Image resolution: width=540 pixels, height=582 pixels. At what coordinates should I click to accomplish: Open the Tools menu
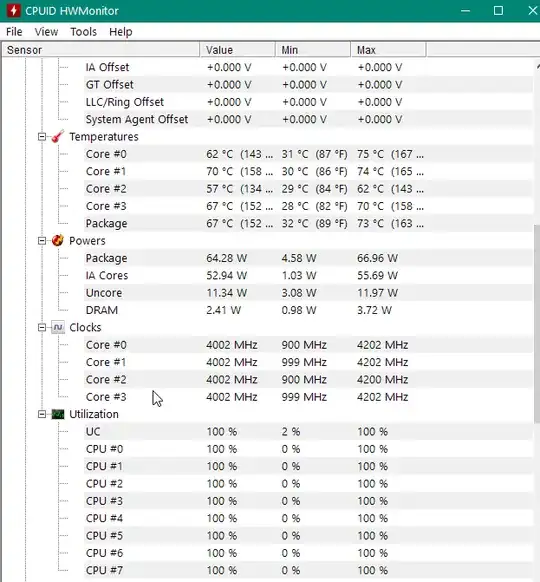84,32
